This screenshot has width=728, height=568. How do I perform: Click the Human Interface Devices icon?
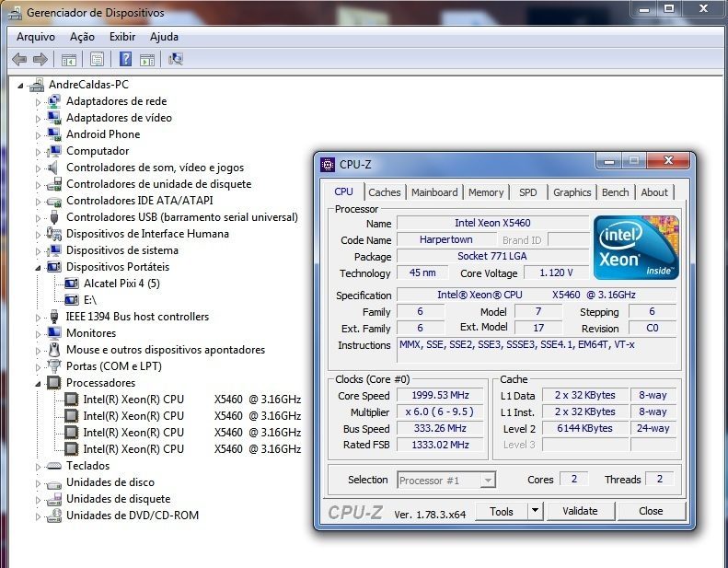(x=54, y=234)
